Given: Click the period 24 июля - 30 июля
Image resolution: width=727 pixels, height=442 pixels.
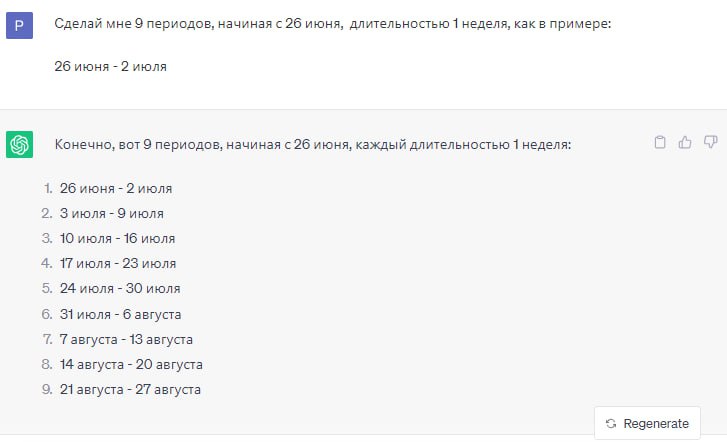Looking at the screenshot, I should [x=120, y=288].
